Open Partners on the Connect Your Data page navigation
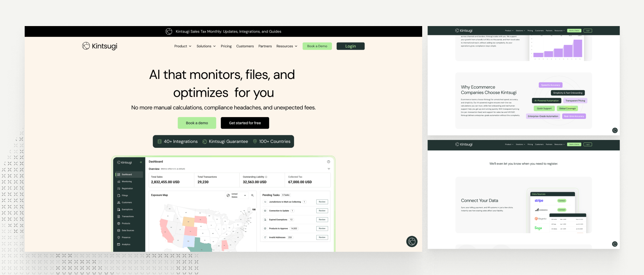The height and width of the screenshot is (275, 644). click(x=549, y=144)
